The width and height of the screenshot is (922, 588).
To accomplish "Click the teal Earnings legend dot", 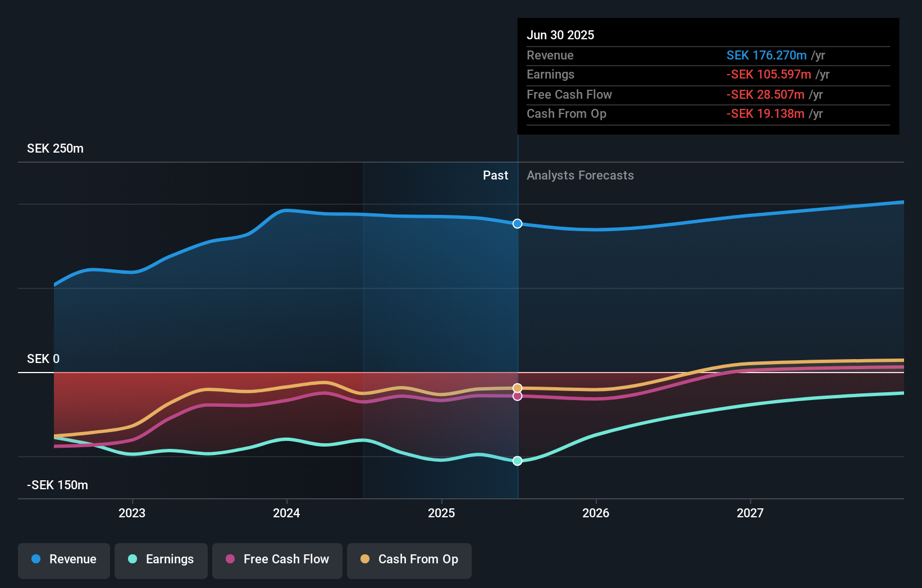I will (131, 559).
